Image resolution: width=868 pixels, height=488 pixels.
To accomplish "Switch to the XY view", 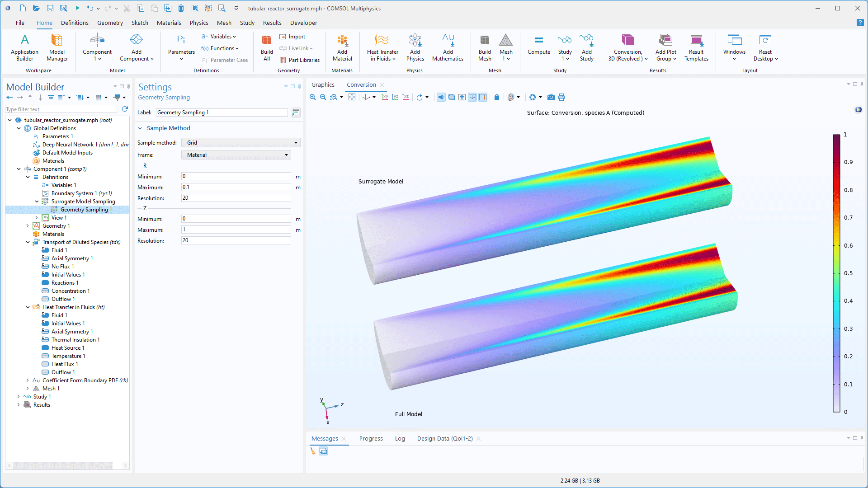I will point(385,97).
